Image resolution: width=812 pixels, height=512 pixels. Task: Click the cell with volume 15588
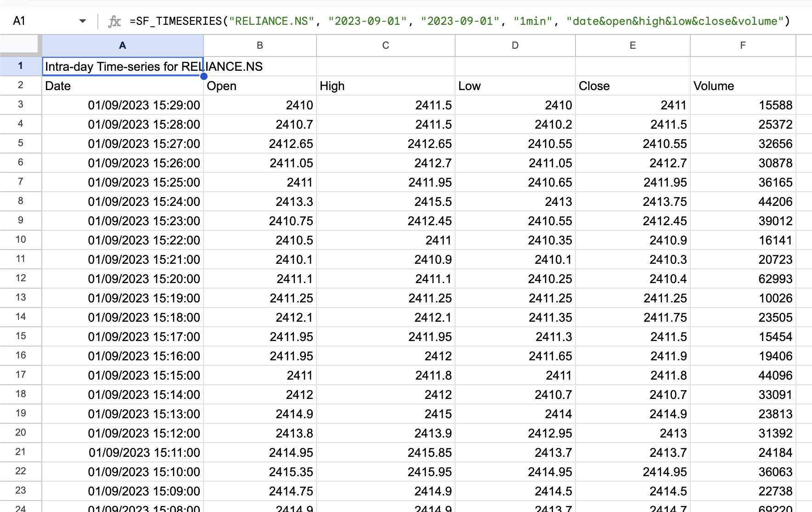743,105
